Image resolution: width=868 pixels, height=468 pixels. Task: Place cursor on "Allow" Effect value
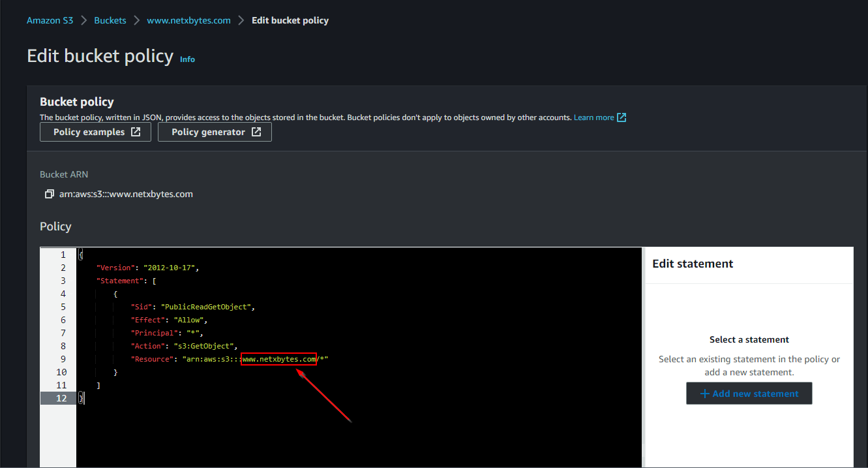(x=189, y=320)
